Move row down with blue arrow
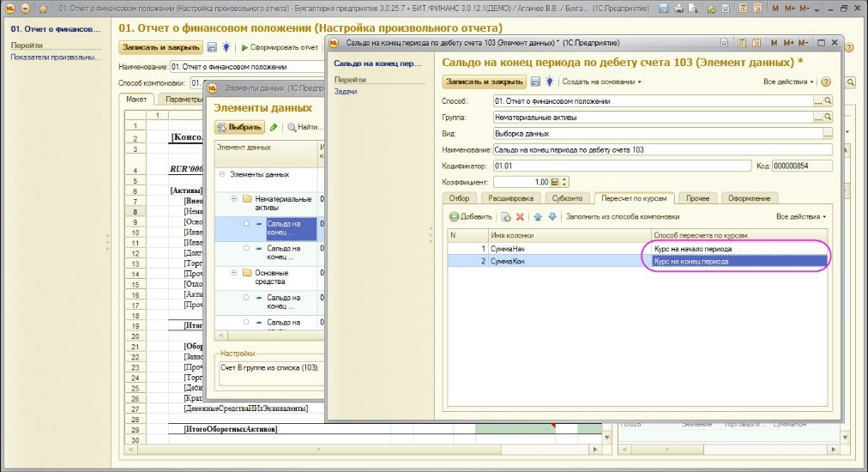The image size is (868, 472). point(552,217)
